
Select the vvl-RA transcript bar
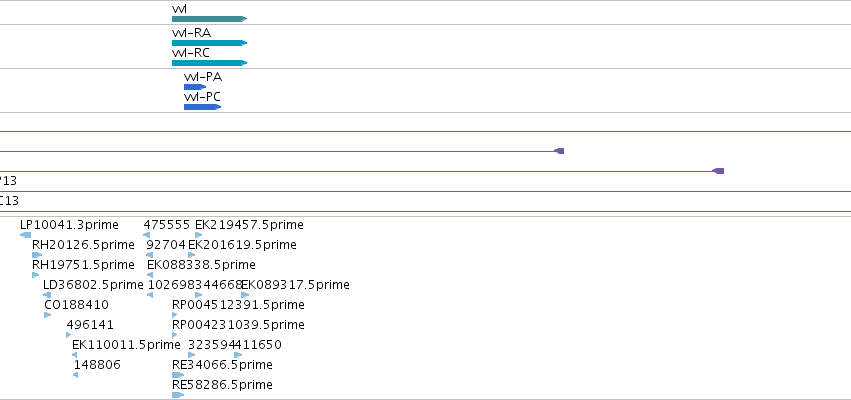[209, 43]
